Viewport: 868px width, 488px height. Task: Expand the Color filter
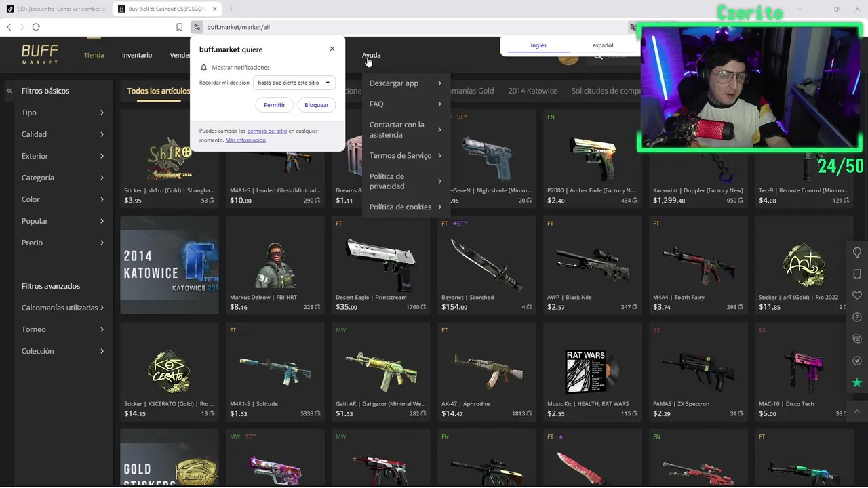(63, 199)
